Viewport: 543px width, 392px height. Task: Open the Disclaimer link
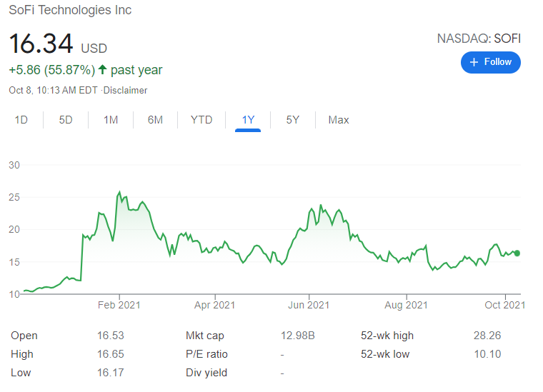125,91
